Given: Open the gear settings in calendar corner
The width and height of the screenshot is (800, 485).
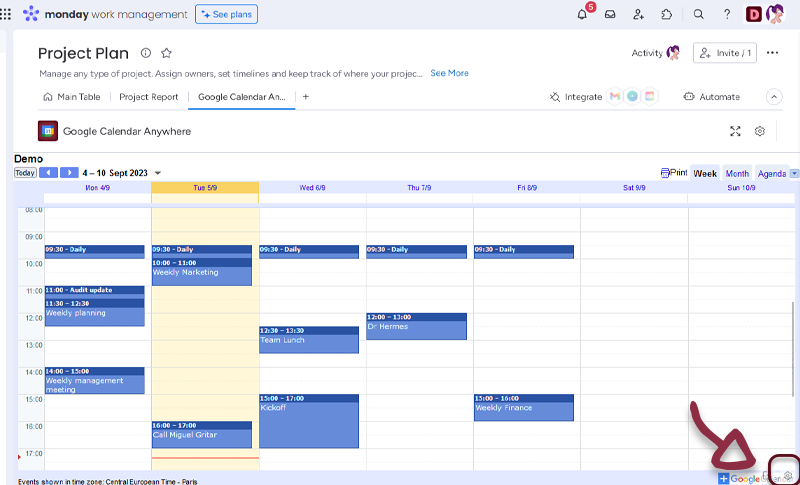Looking at the screenshot, I should pos(788,476).
